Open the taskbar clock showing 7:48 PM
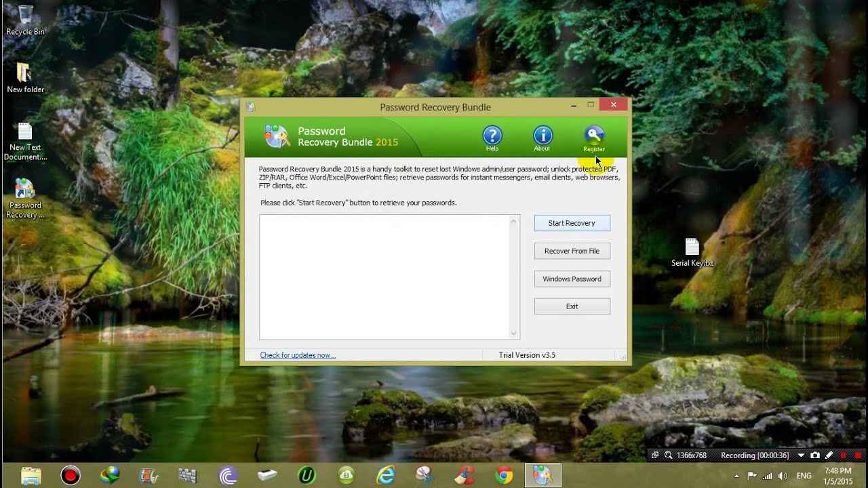868x488 pixels. click(x=837, y=476)
